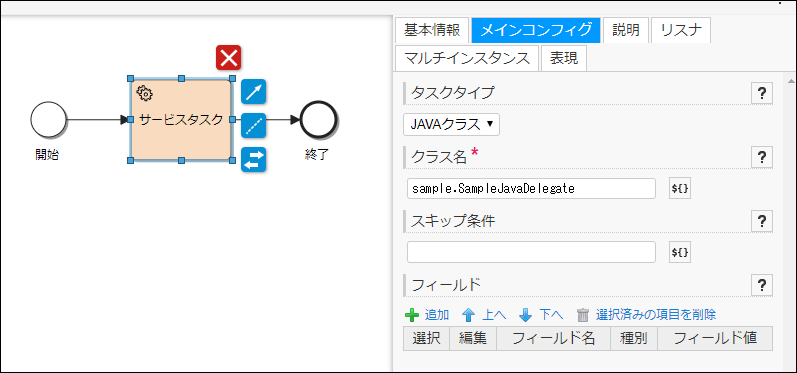Switch to the メインコンフィグ tab
Screen dimensions: 797x373
[x=536, y=30]
